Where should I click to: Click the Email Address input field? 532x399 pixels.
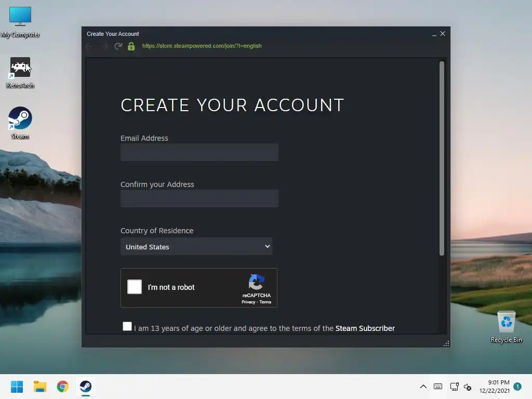(x=199, y=152)
